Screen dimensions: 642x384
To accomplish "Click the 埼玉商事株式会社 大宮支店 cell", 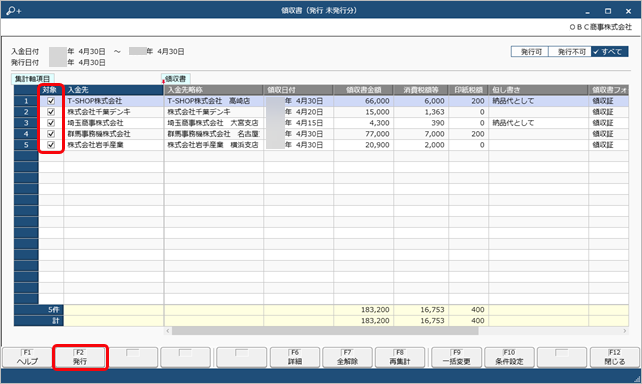I will coord(213,123).
